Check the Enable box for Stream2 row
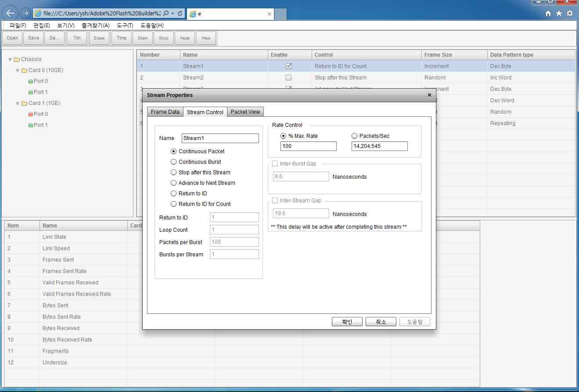This screenshot has width=579, height=392. [288, 78]
